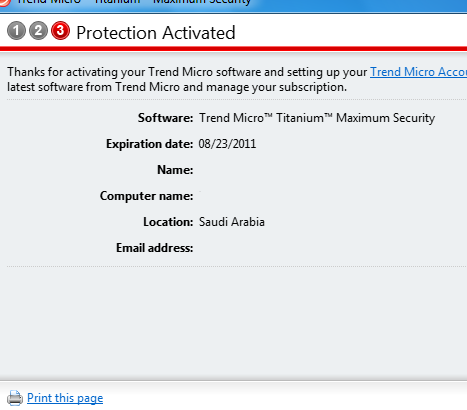
Task: Click the Saudi Arabia location value
Action: tap(232, 222)
